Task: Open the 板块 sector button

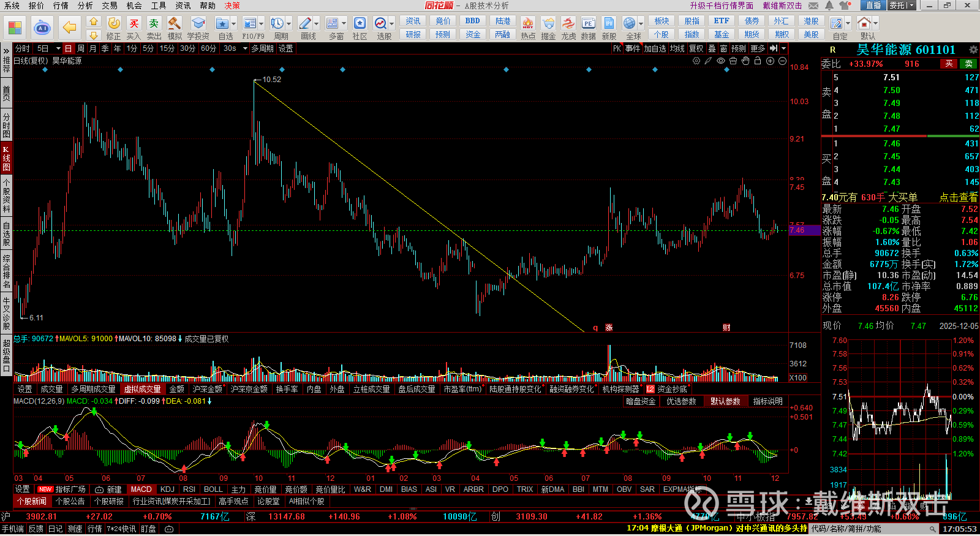Action: click(x=661, y=21)
